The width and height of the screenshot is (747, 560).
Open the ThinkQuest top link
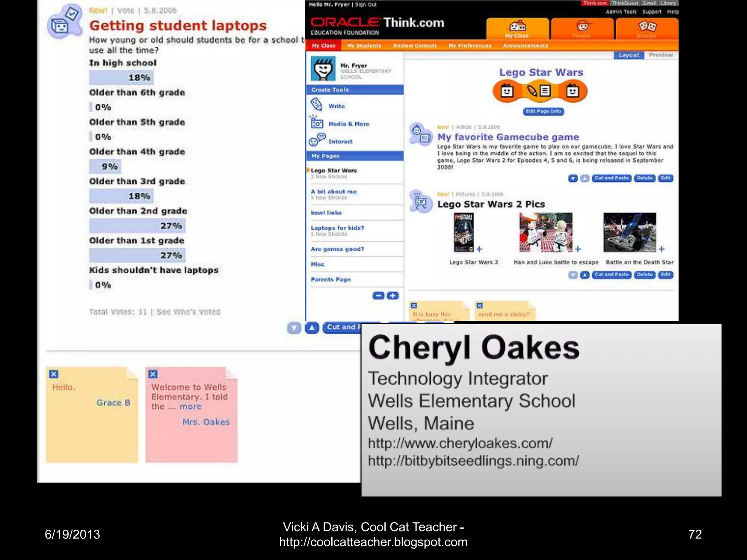coord(625,3)
